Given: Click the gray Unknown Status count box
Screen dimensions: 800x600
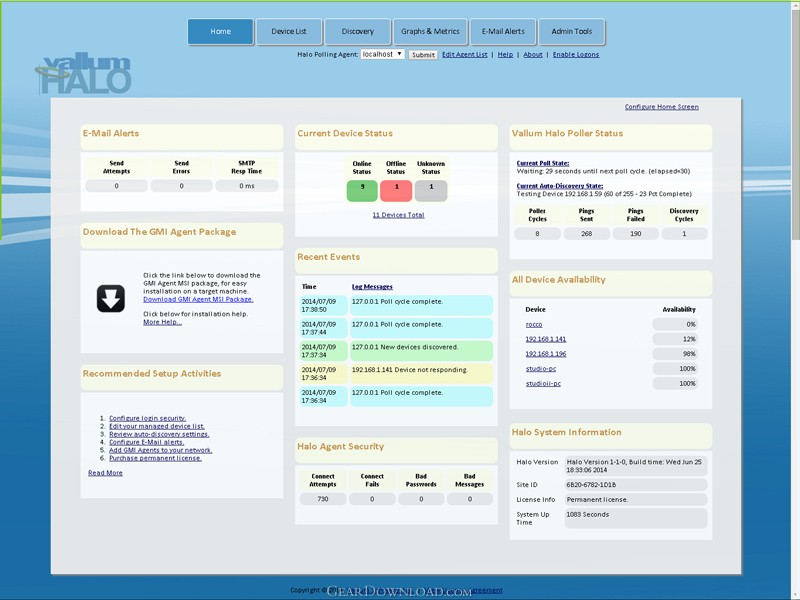Looking at the screenshot, I should 431,191.
